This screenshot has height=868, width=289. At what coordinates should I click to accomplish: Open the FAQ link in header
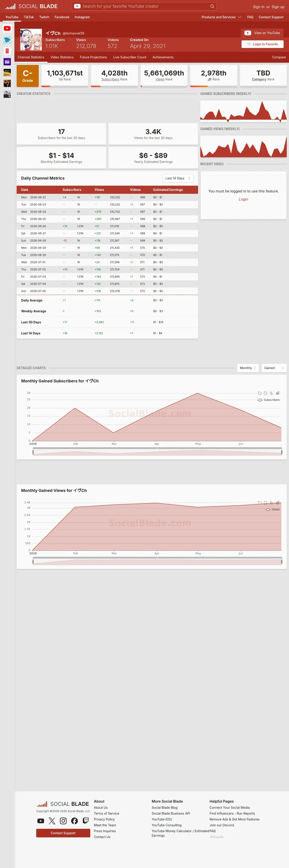(250, 17)
